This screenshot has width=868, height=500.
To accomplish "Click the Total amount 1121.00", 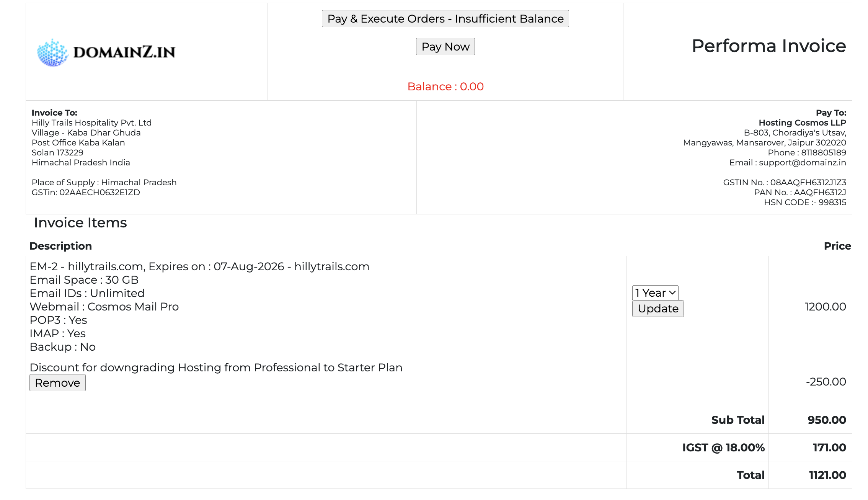I will tap(827, 475).
